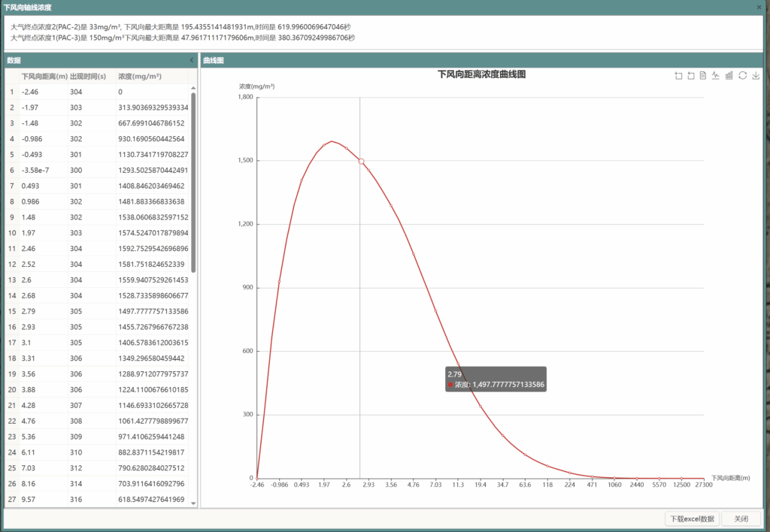Image resolution: width=770 pixels, height=532 pixels.
Task: Switch chart to line graph icon
Action: (716, 75)
